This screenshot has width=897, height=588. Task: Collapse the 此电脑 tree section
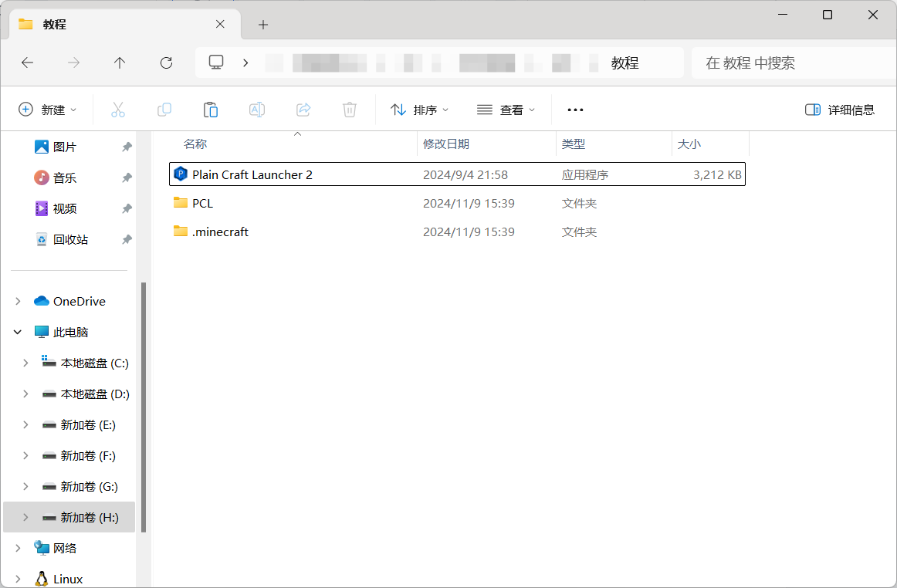click(17, 331)
